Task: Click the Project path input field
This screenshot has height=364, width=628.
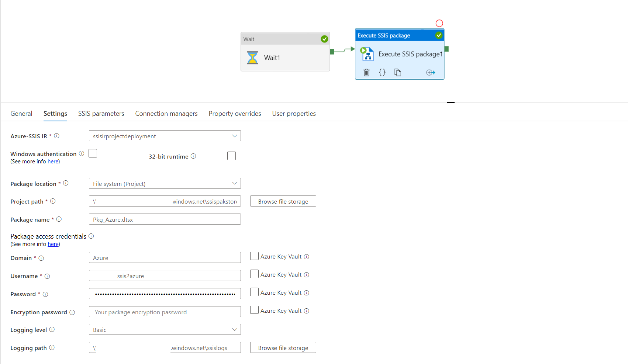Action: click(x=165, y=201)
